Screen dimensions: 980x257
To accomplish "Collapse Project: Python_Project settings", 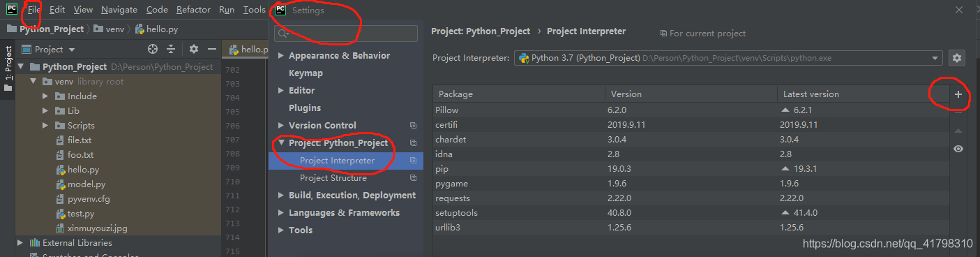I will click(x=281, y=143).
